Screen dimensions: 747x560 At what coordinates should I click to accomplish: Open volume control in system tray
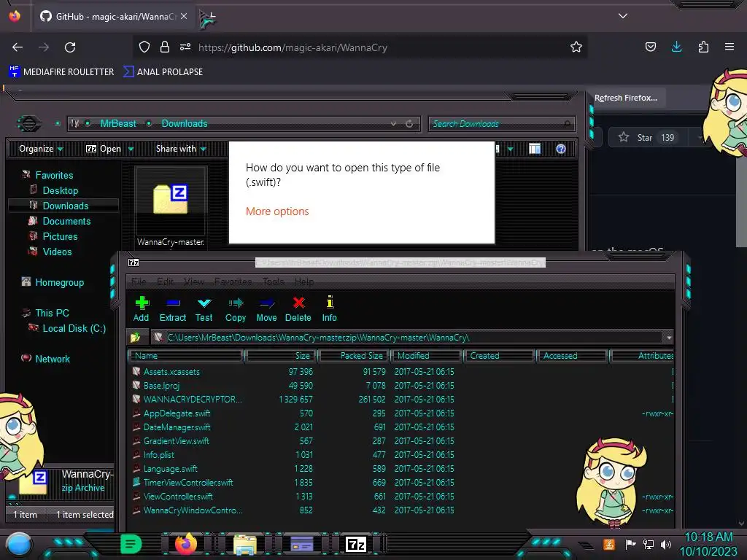(666, 544)
